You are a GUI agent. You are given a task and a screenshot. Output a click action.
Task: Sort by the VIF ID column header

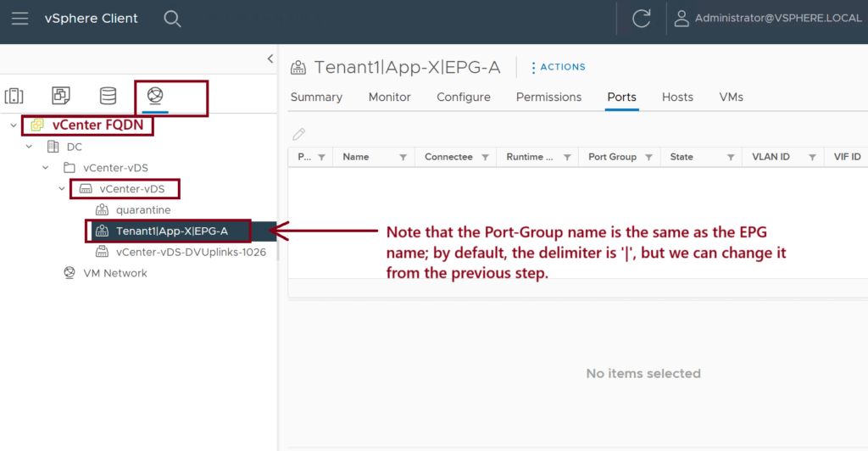(x=847, y=157)
